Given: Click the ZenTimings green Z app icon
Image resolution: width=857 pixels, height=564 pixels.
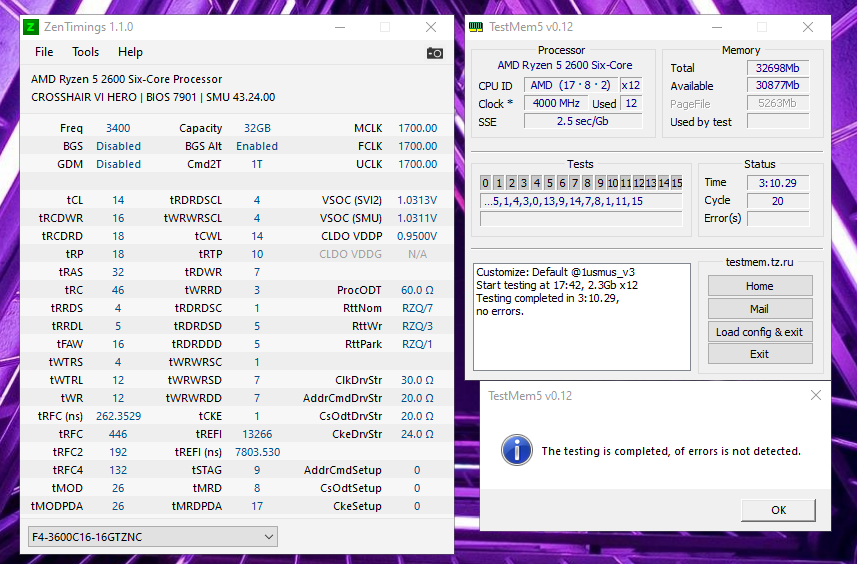Looking at the screenshot, I should [31, 27].
